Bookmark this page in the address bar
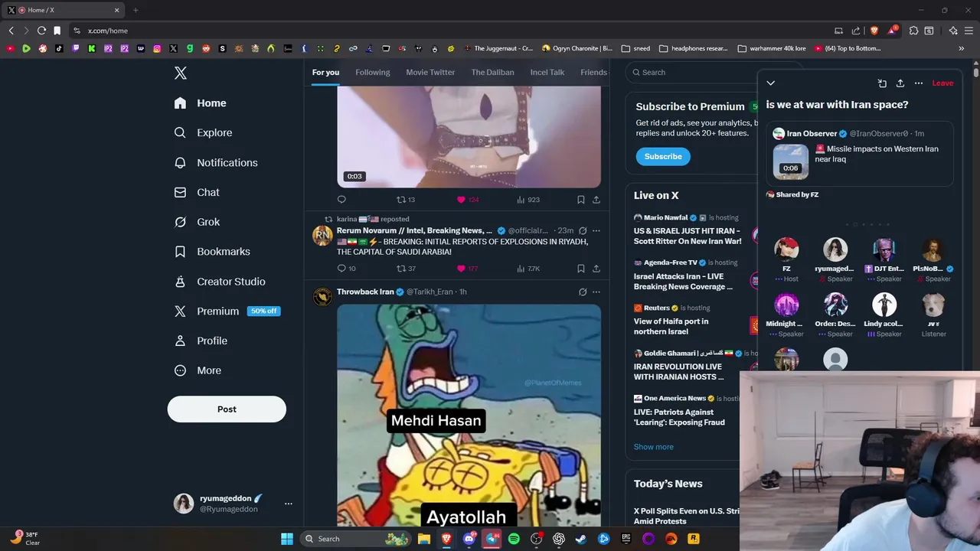This screenshot has height=551, width=980. (x=57, y=31)
